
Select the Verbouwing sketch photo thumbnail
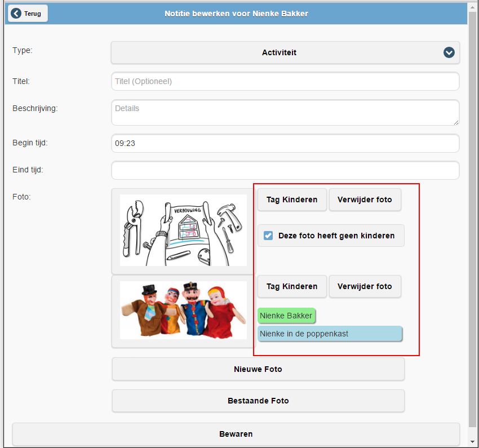pos(183,230)
